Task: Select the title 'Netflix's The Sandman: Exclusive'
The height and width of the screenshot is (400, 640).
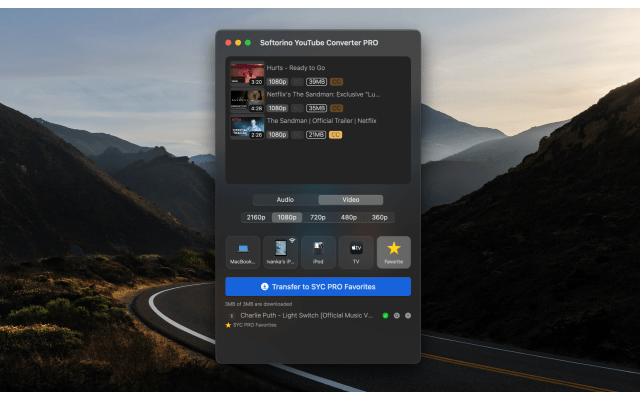Action: click(324, 94)
